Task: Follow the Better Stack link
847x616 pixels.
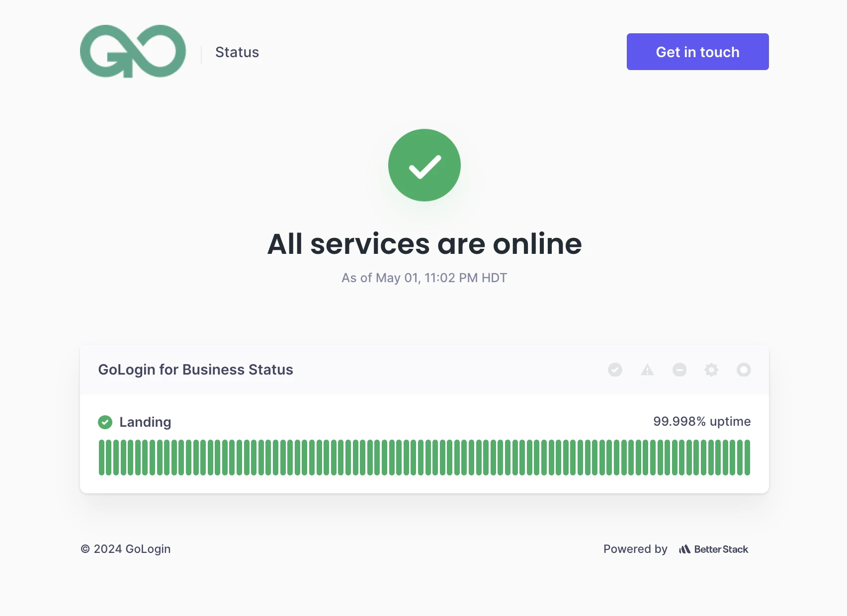Action: (713, 549)
